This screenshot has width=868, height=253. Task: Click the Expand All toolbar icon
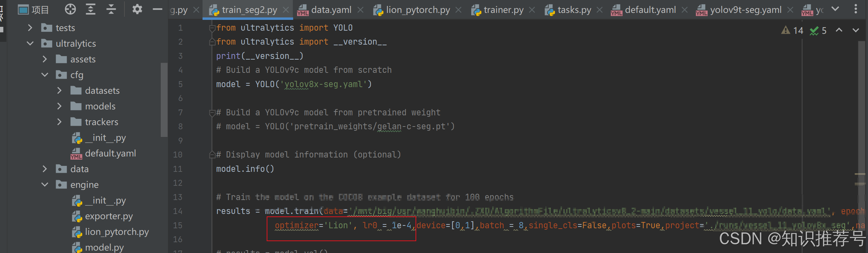point(91,9)
